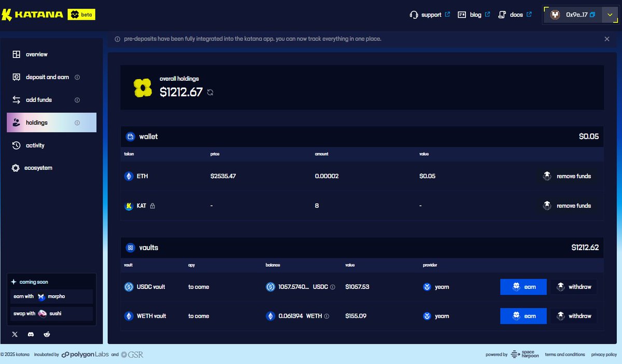Image resolution: width=622 pixels, height=364 pixels.
Task: Open the docs link
Action: (x=515, y=15)
